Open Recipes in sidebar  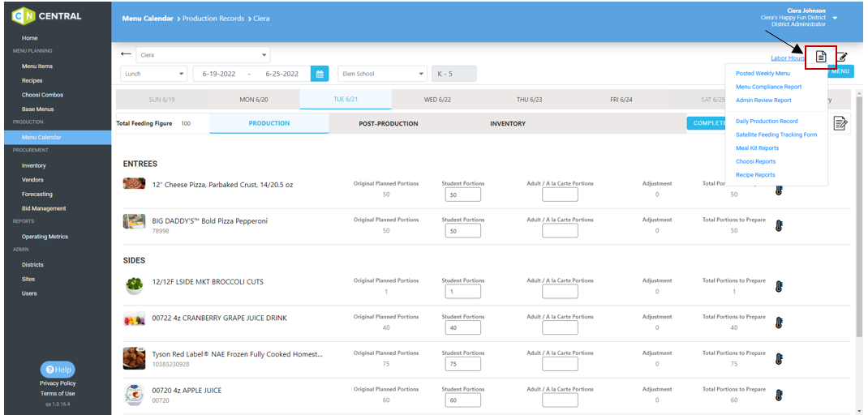(x=32, y=81)
